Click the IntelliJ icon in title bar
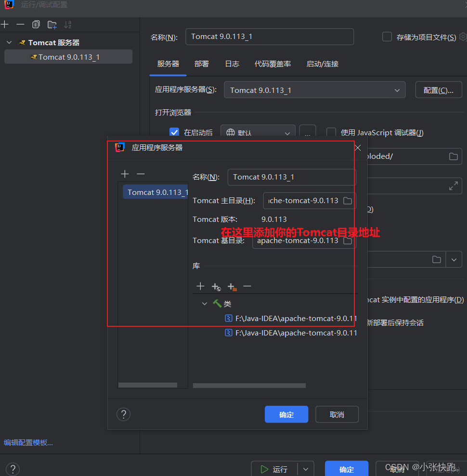This screenshot has height=476, width=467. (9, 4)
